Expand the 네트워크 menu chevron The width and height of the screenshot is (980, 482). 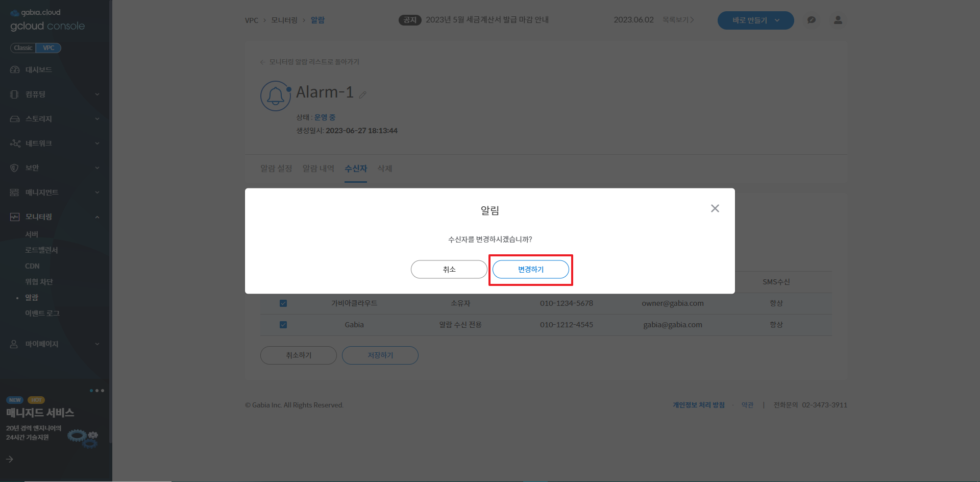pos(97,143)
